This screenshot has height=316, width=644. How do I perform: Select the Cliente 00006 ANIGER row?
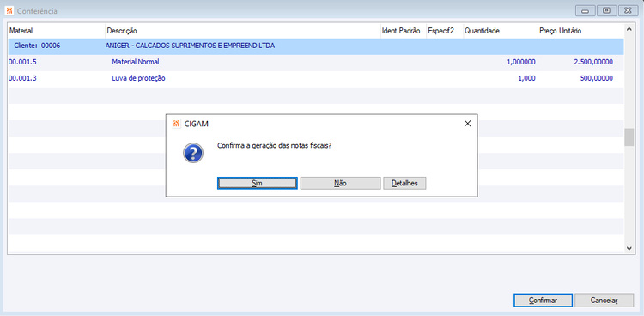click(316, 46)
